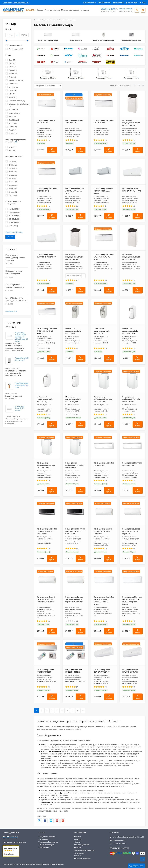Go to the 'Контакты' menu item
This screenshot has height=868, width=148.
pyautogui.click(x=85, y=10)
